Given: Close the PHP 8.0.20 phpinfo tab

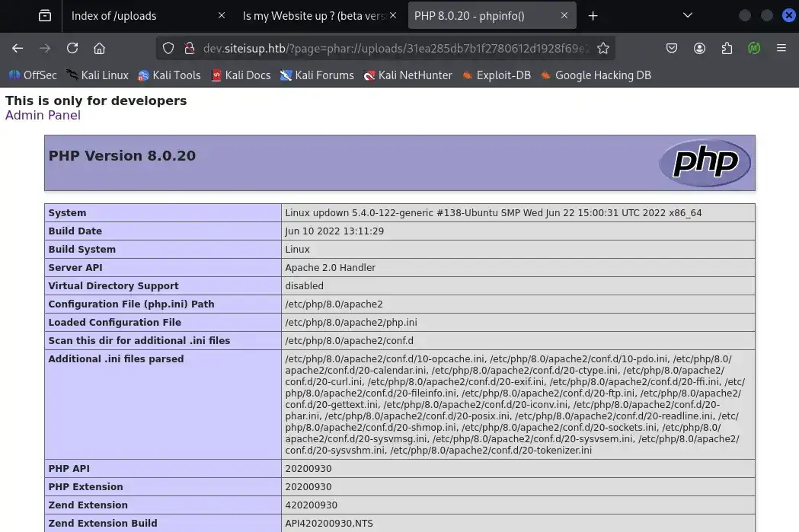Looking at the screenshot, I should [564, 15].
